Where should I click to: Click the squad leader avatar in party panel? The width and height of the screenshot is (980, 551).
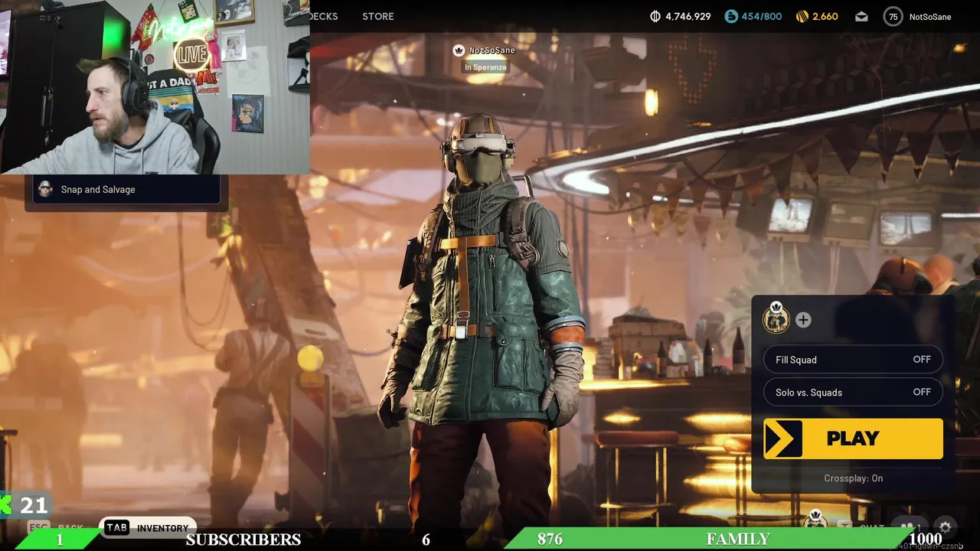(x=776, y=319)
